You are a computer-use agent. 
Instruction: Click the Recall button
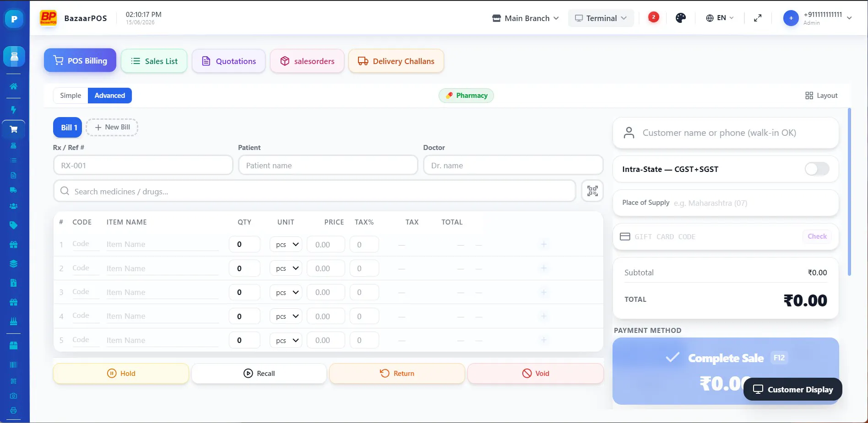coord(259,373)
